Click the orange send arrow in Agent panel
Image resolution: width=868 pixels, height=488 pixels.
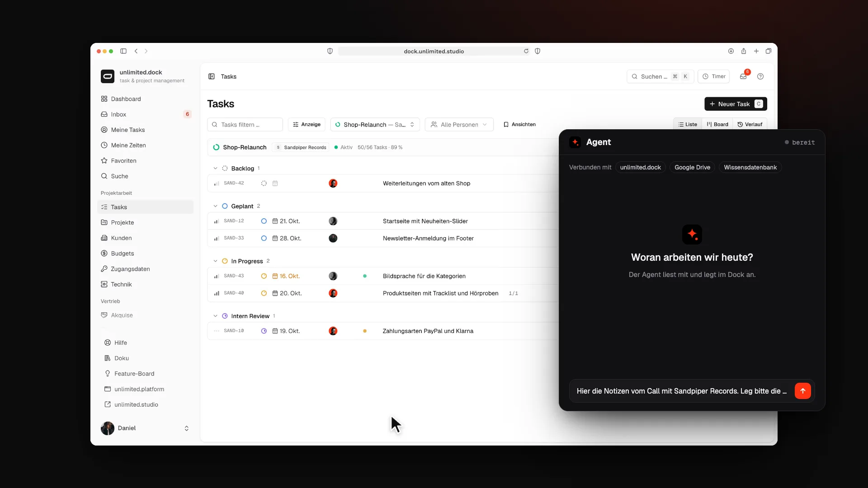[x=802, y=391]
